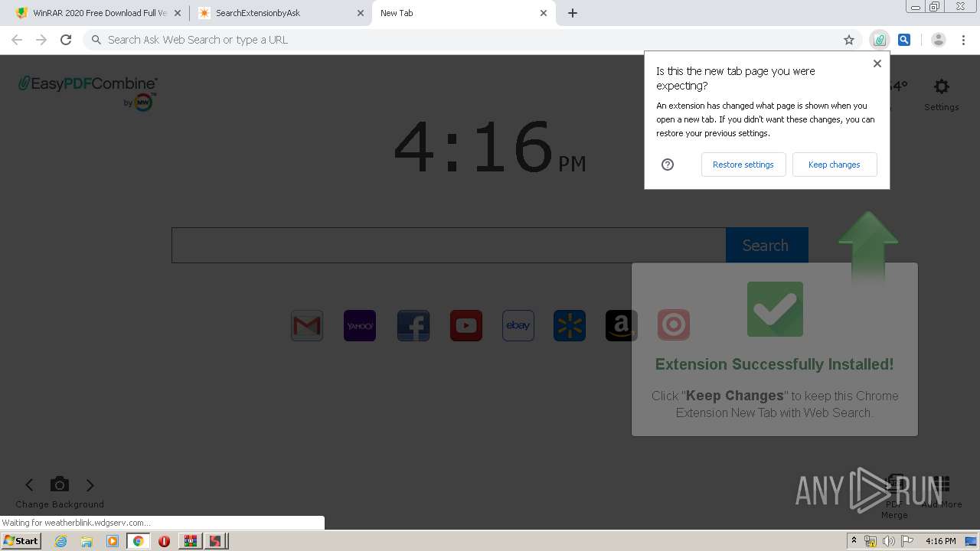Click the volume speaker tray icon
The image size is (980, 551).
click(889, 541)
